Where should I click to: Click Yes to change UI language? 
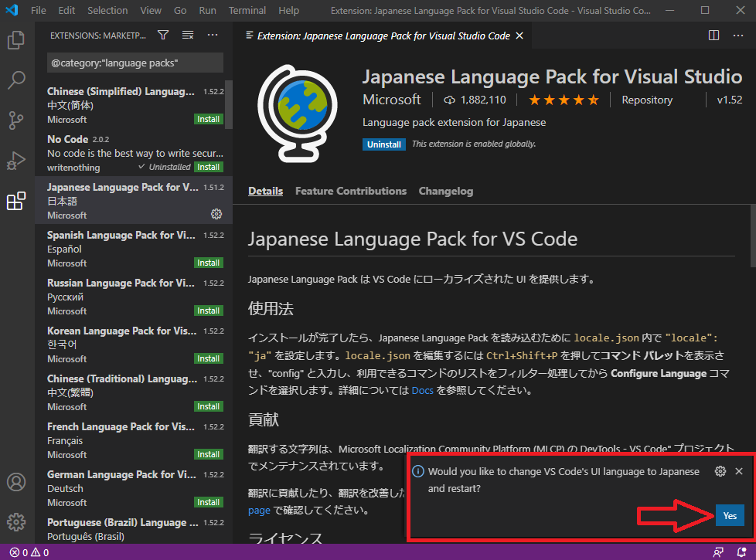click(x=730, y=516)
